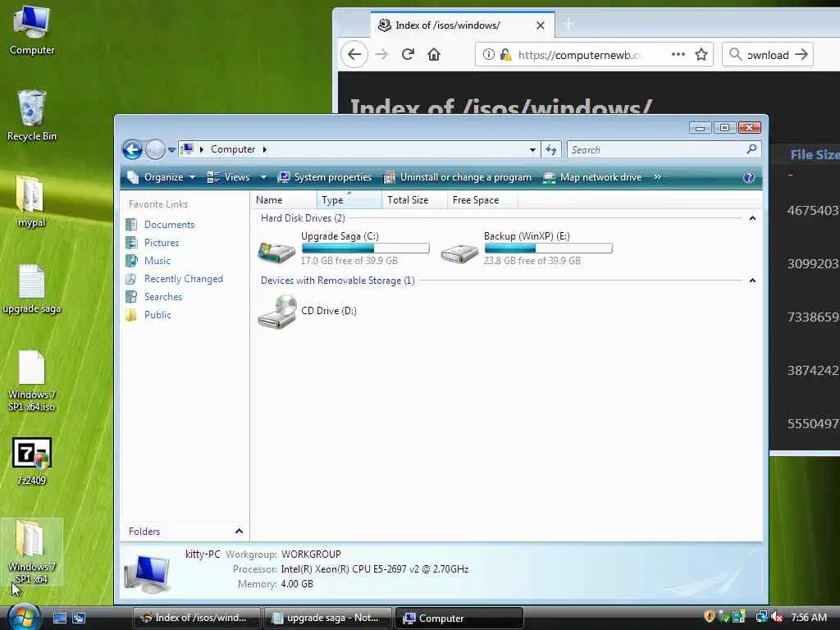Open the address bar history dropdown
Screen dimensions: 840x630
click(532, 150)
